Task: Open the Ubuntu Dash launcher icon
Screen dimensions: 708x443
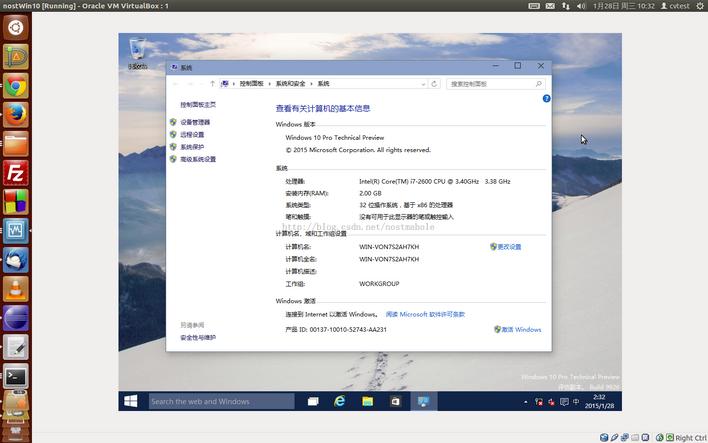Action: pos(16,28)
